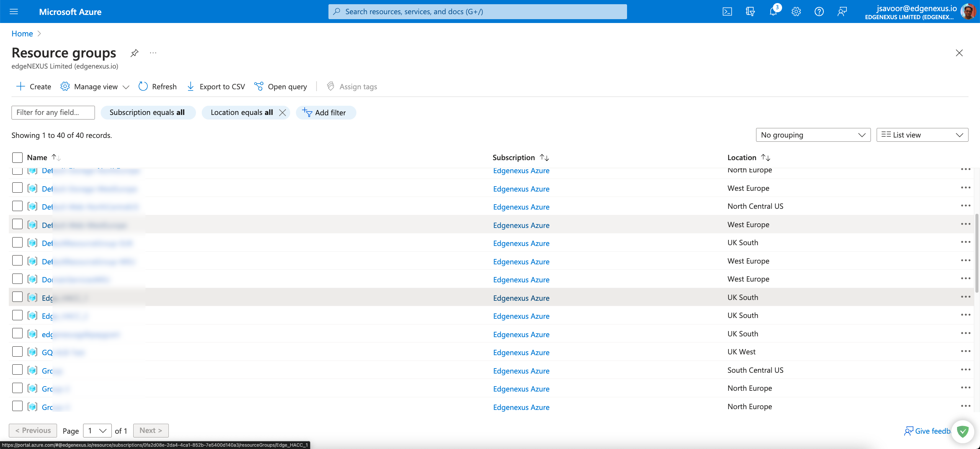Open Edgenexus Azure link in North Central US row
This screenshot has height=449, width=980.
[521, 207]
